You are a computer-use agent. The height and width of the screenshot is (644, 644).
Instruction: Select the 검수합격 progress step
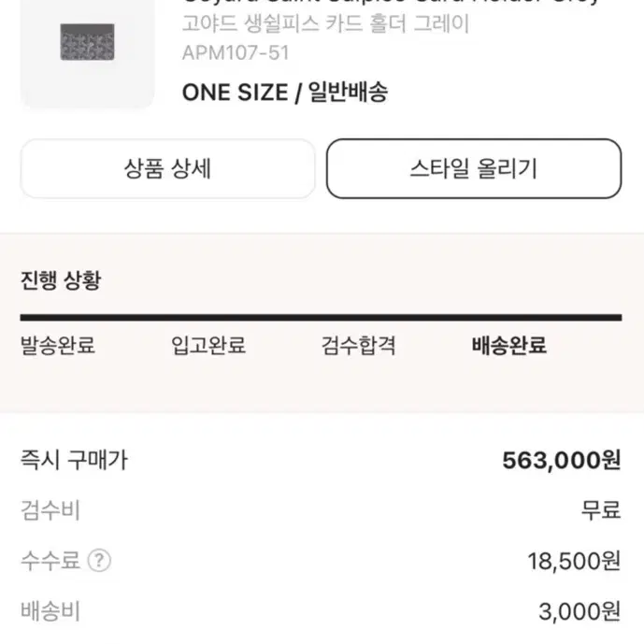tap(359, 346)
